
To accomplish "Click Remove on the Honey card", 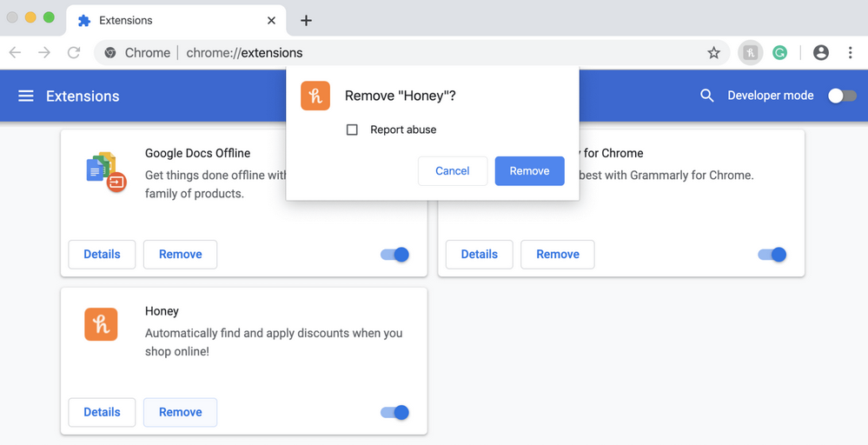I will [x=181, y=412].
